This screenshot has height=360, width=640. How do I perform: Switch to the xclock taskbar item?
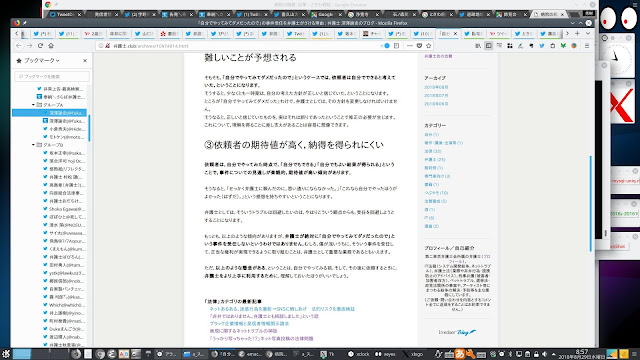358,354
